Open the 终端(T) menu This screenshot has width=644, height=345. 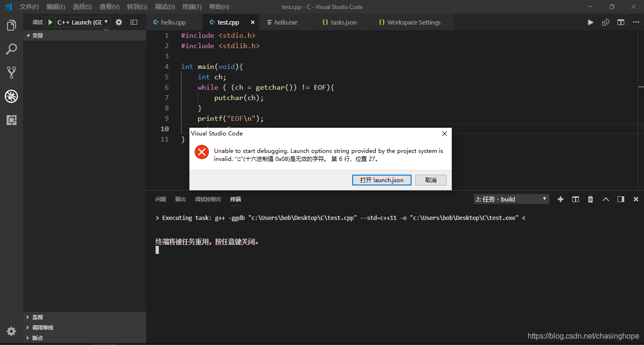(x=192, y=7)
